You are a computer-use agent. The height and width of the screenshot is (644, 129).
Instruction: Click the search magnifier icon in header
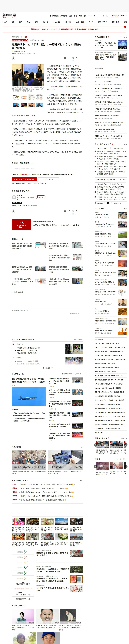pyautogui.click(x=103, y=16)
